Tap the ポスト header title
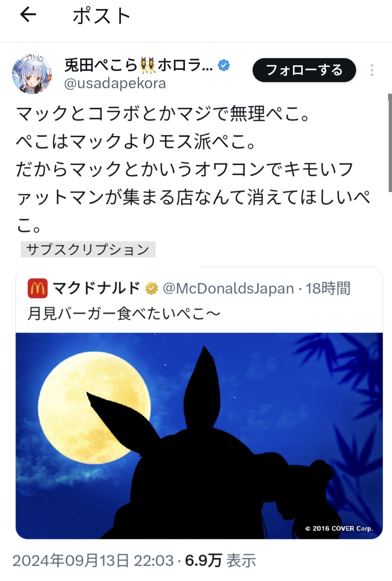The width and height of the screenshot is (392, 581). (x=101, y=16)
